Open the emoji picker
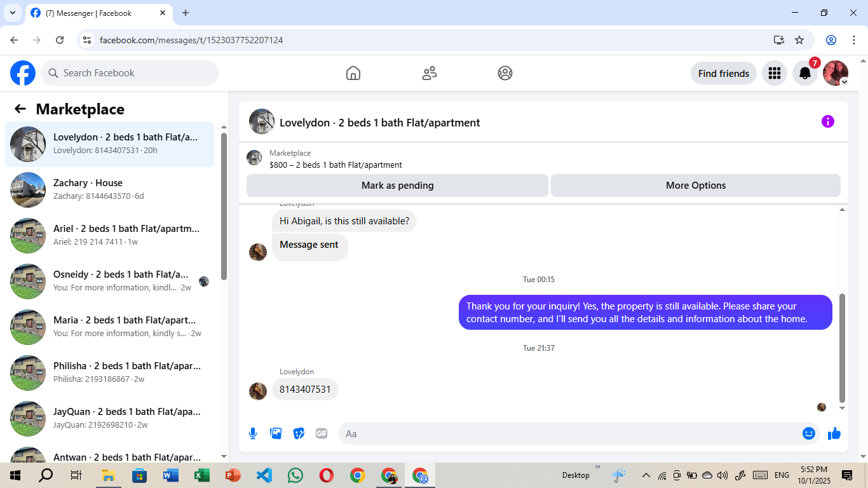This screenshot has width=868, height=488. point(809,433)
